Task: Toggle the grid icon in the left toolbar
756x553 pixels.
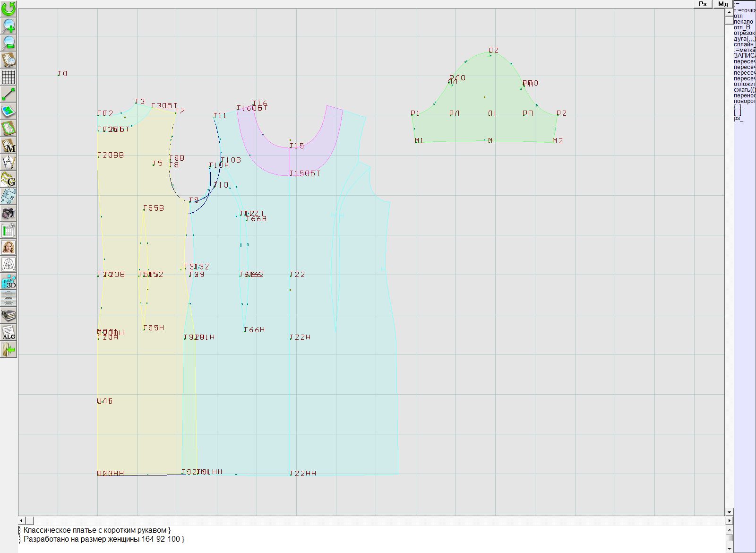Action: pos(9,77)
